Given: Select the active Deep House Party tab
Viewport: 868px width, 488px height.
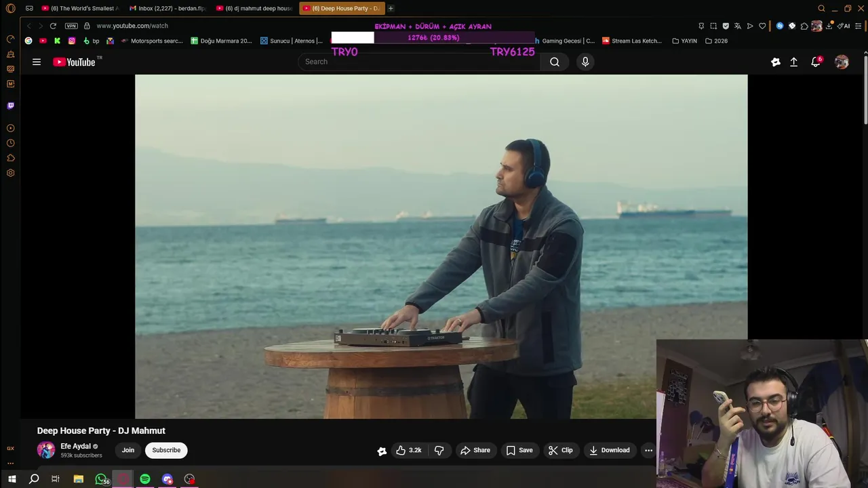Looking at the screenshot, I should [x=342, y=9].
